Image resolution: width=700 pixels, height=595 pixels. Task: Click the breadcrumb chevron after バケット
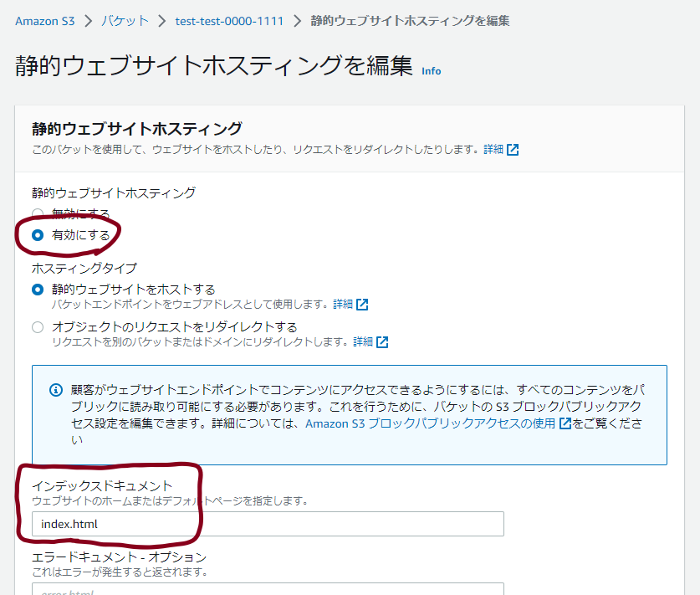point(161,21)
